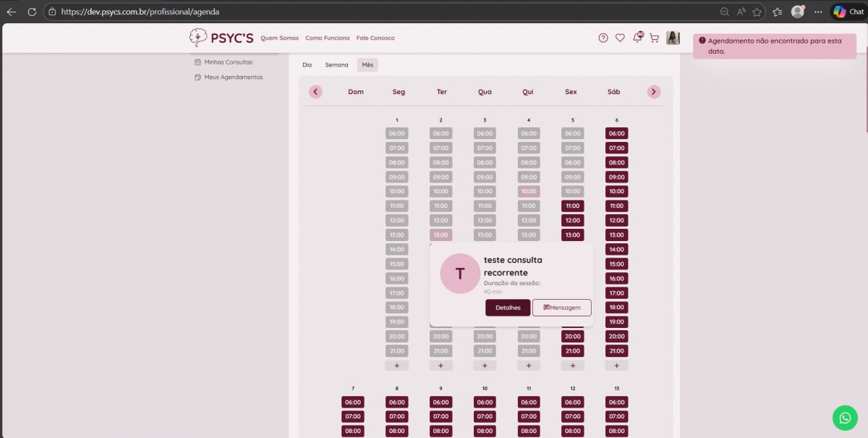The width and height of the screenshot is (868, 438).
Task: Select the Mês view tab
Action: (x=367, y=65)
